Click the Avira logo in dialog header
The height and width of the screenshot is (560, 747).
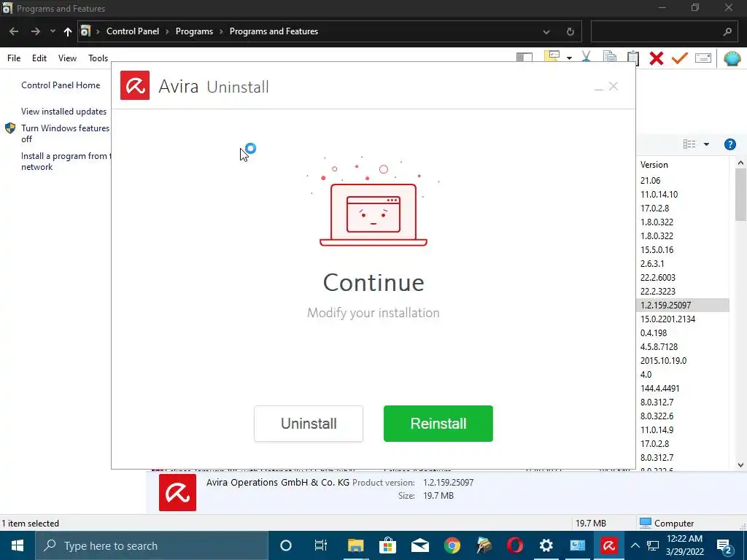135,85
